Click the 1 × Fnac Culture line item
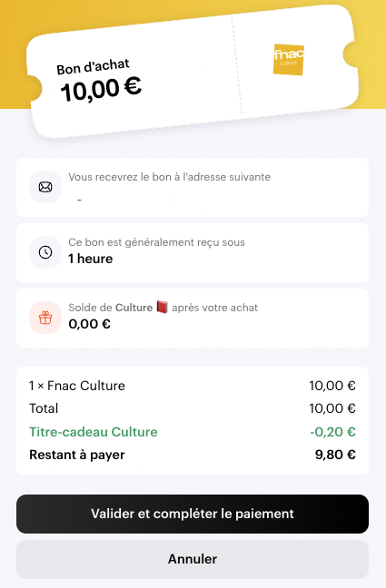Screen dimensions: 386x588 pyautogui.click(x=77, y=386)
